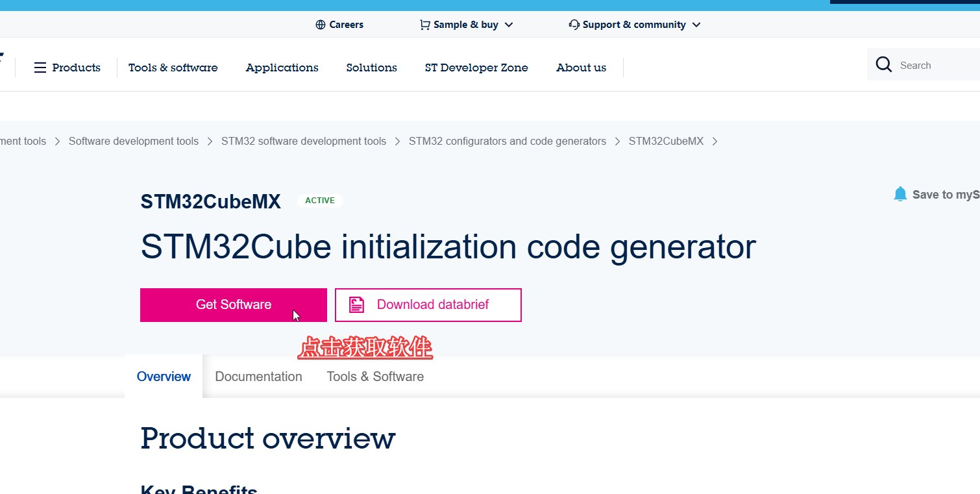Open the Products hamburger menu icon
980x494 pixels.
click(x=40, y=68)
